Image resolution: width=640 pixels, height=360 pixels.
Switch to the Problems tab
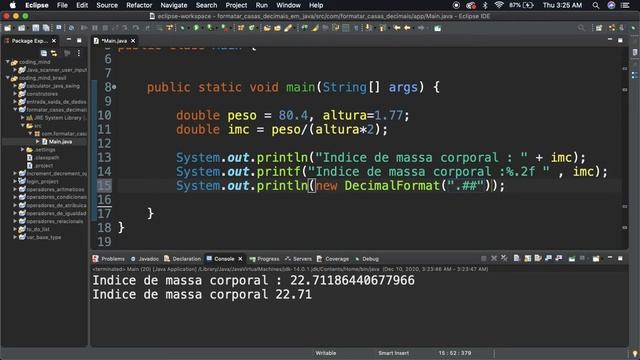click(x=109, y=259)
